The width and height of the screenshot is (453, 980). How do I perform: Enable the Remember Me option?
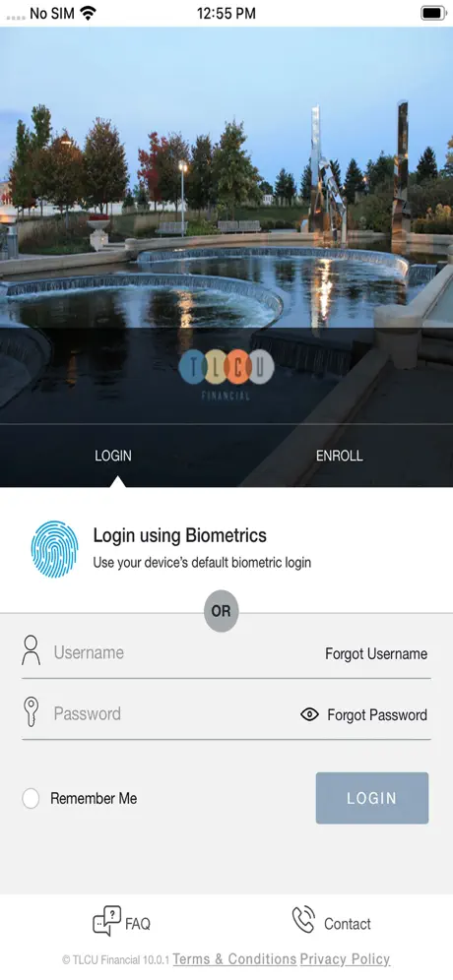(x=31, y=798)
